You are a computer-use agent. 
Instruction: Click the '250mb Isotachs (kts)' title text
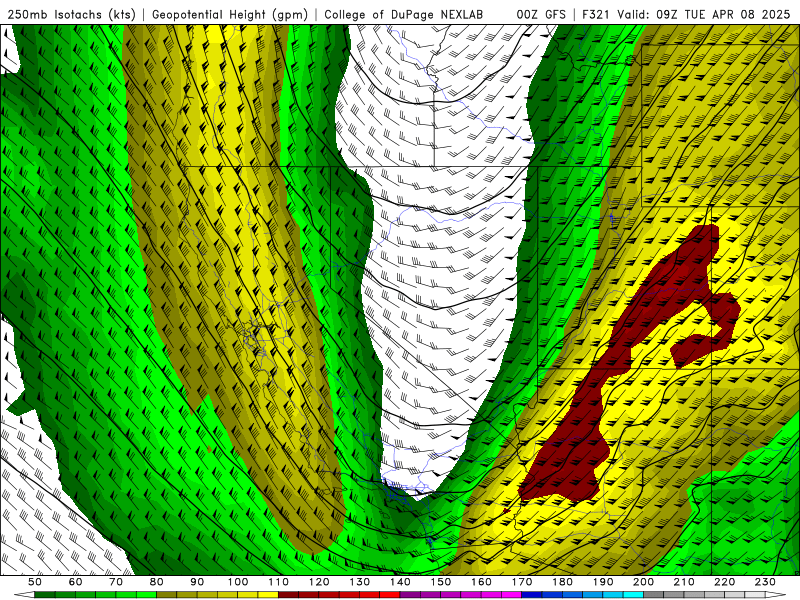(72, 15)
